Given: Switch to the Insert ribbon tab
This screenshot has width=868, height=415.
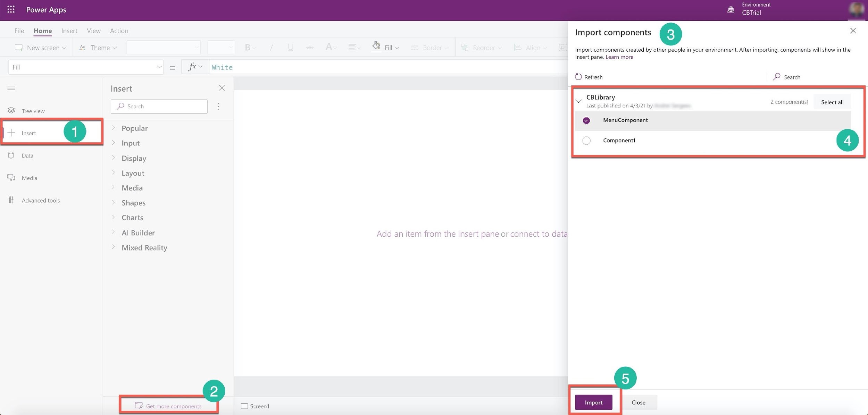Looking at the screenshot, I should tap(69, 31).
